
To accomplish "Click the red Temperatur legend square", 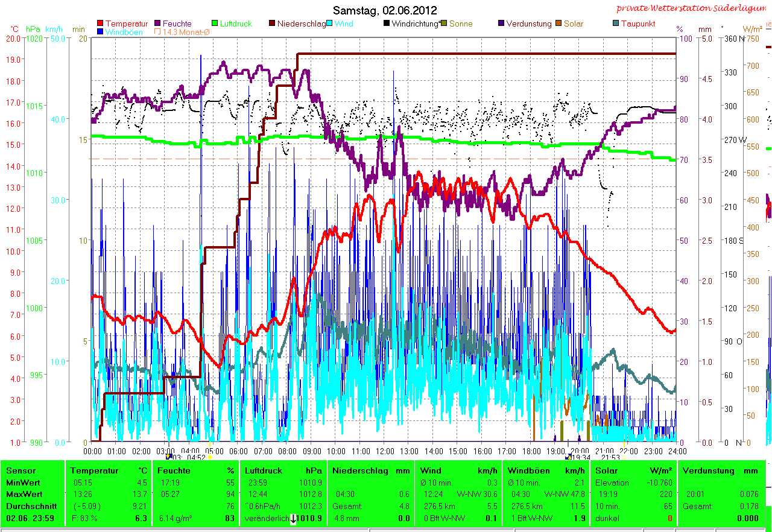I will pyautogui.click(x=100, y=24).
